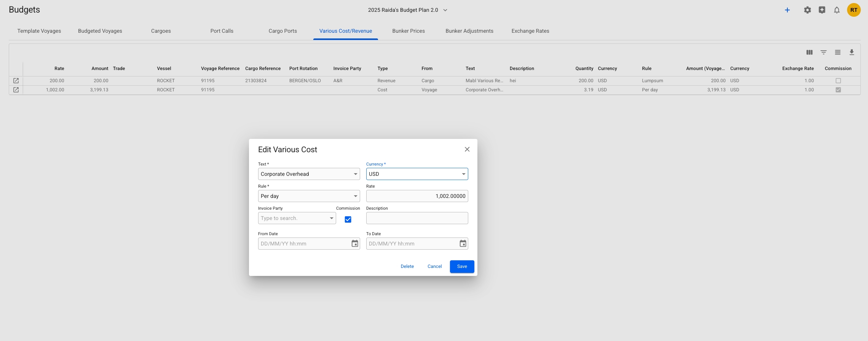Viewport: 868px width, 341px height.
Task: Switch to the Bunker Prices tab
Action: [x=408, y=31]
